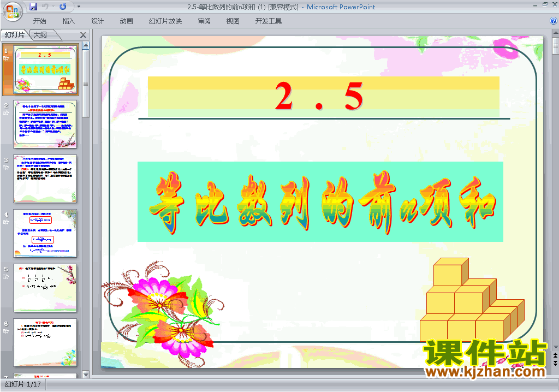
Task: Go to previous slide with double-up arrows
Action: (555, 355)
